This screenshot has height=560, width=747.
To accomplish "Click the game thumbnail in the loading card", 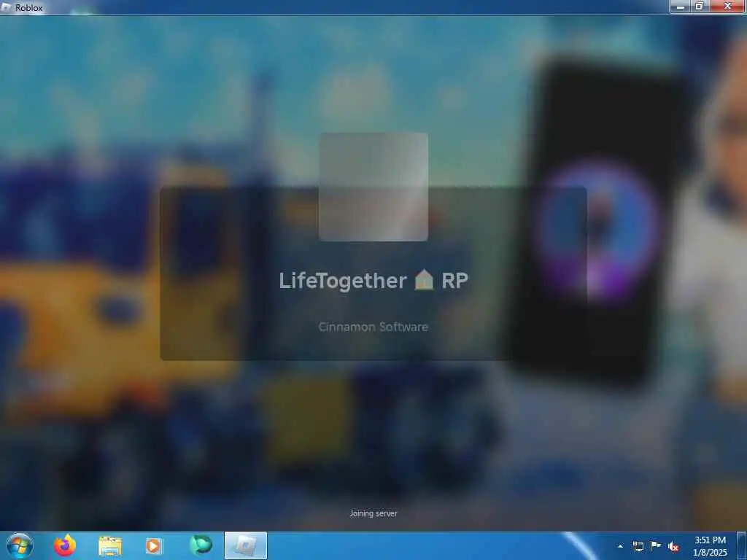I will [373, 187].
